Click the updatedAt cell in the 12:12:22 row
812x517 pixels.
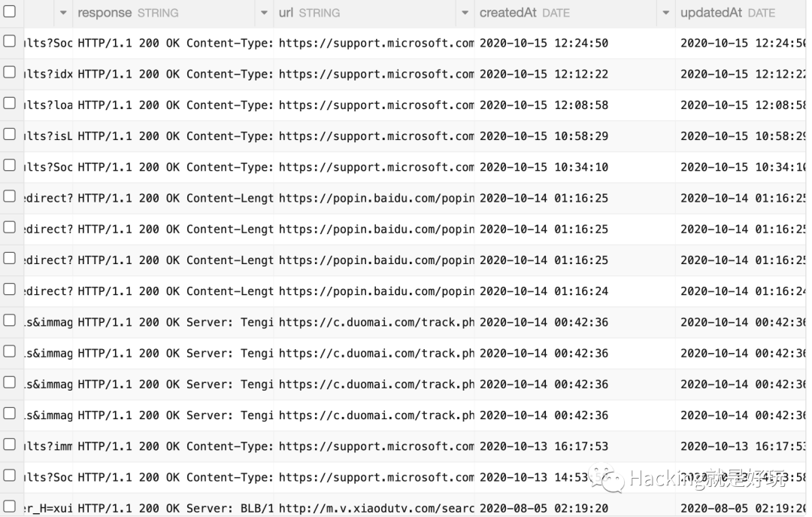pyautogui.click(x=743, y=75)
